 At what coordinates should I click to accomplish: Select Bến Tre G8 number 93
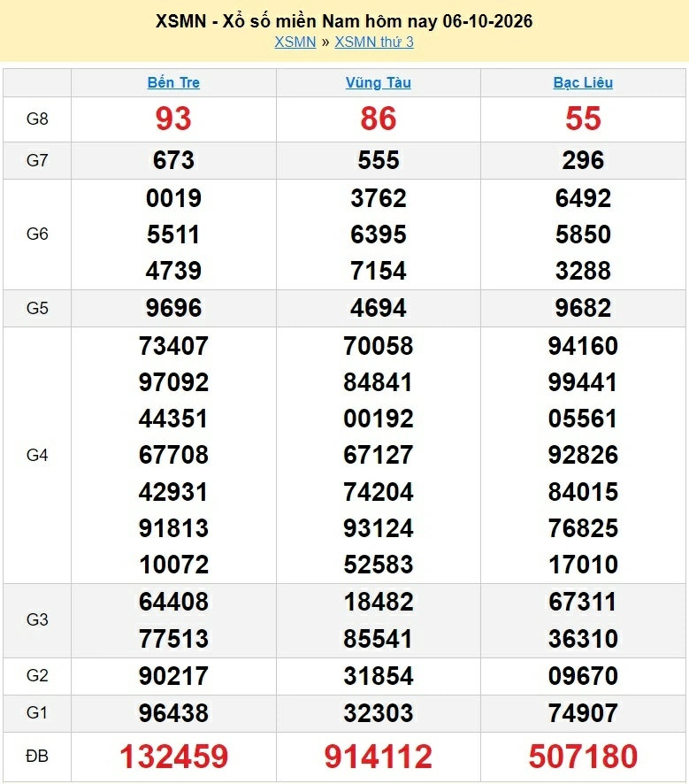(x=173, y=119)
